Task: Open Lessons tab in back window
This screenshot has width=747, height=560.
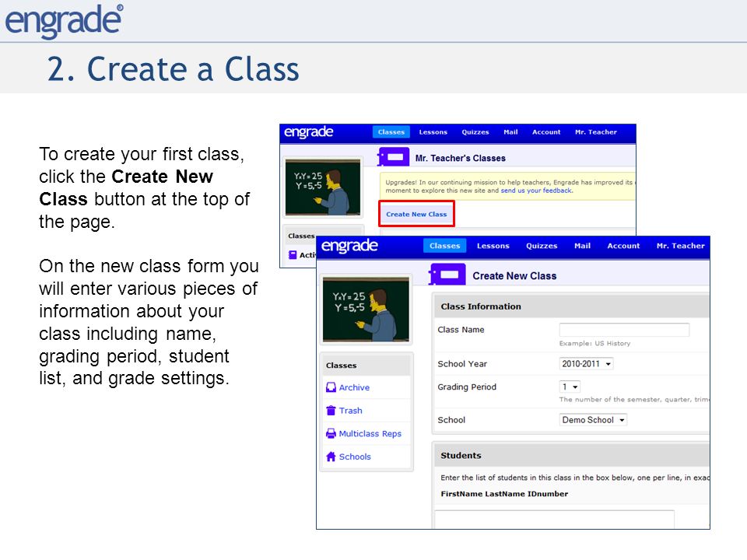Action: [433, 132]
